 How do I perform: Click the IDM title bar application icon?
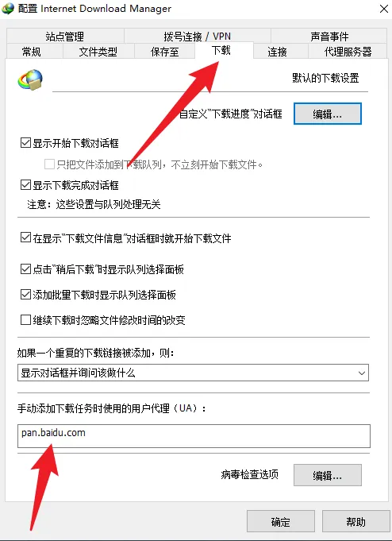[8, 8]
